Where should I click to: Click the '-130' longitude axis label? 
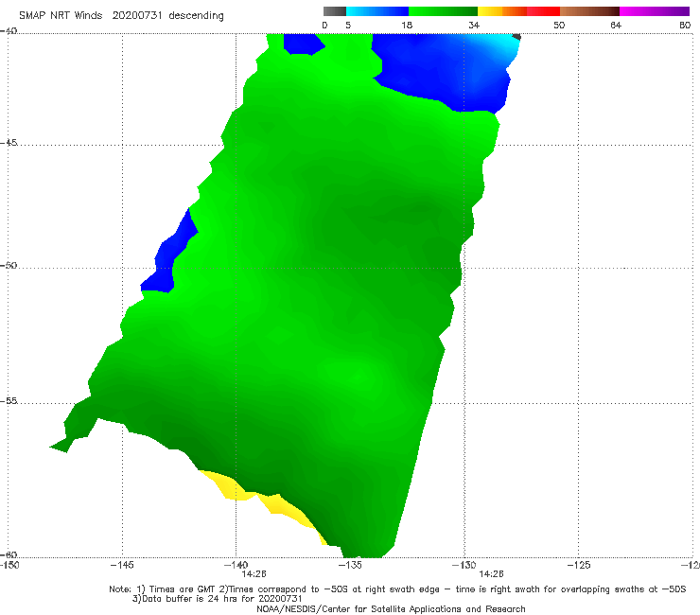(464, 565)
